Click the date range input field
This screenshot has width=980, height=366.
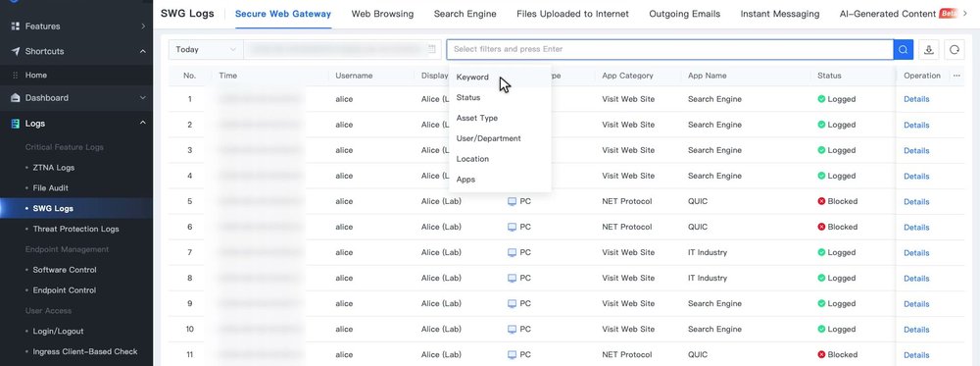pyautogui.click(x=341, y=49)
